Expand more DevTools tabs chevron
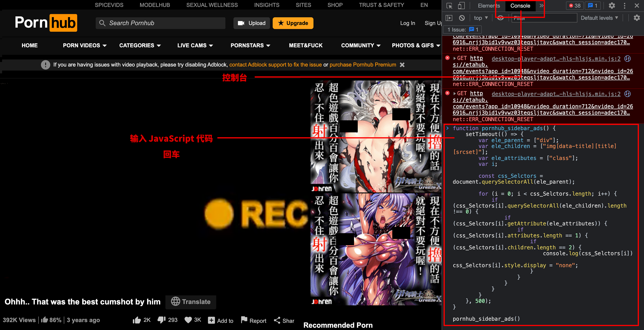This screenshot has height=330, width=644. 541,6
